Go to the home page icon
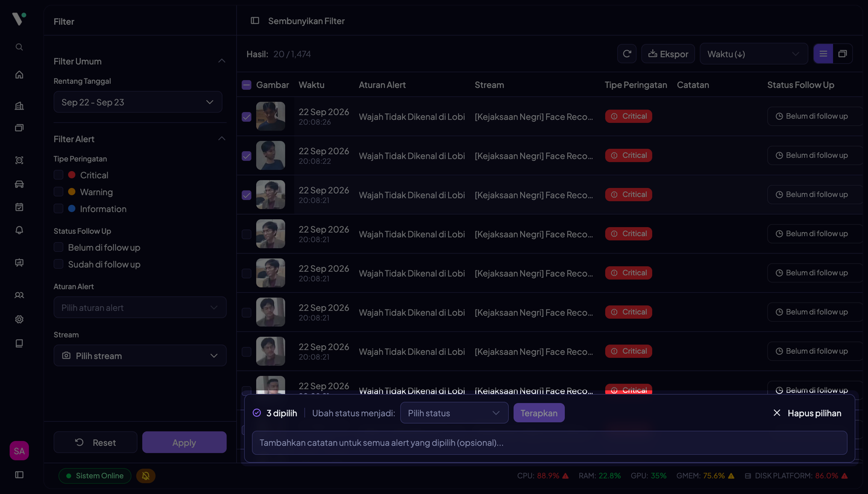Image resolution: width=868 pixels, height=494 pixels. (x=19, y=75)
